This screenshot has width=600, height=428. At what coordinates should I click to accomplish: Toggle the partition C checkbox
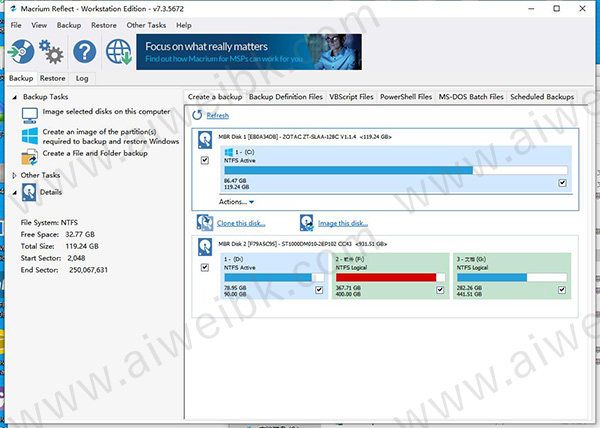(x=562, y=183)
